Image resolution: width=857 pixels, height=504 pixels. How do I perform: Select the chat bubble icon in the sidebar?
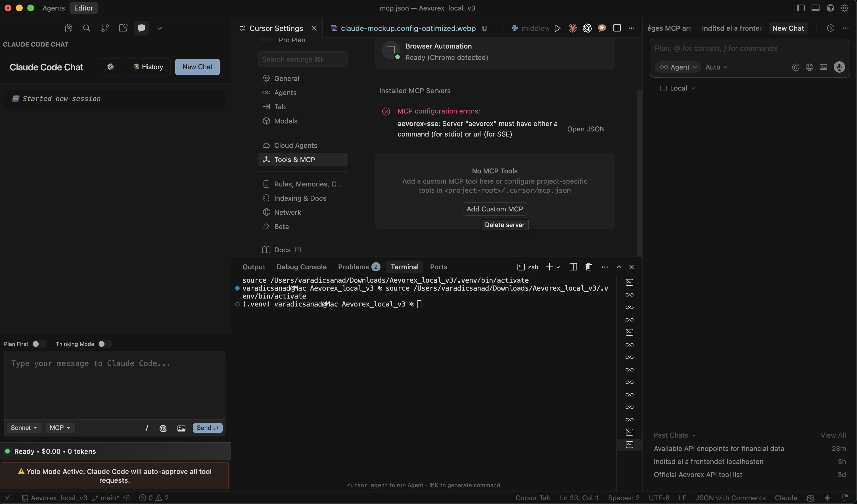coord(141,28)
